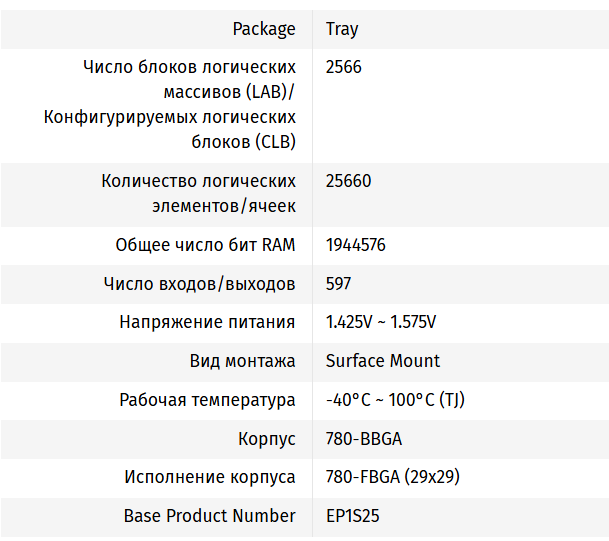Select the base product number EP1S25
The image size is (609, 541).
point(353,516)
